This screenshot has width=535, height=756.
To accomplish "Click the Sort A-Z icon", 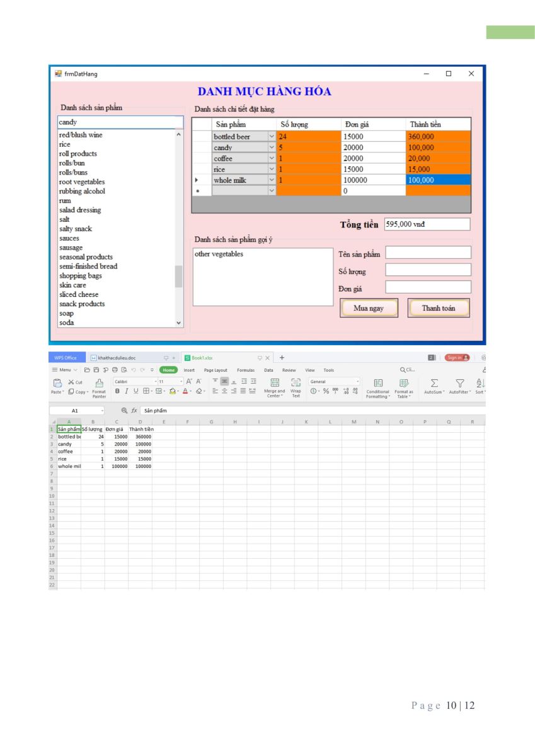I will click(480, 383).
